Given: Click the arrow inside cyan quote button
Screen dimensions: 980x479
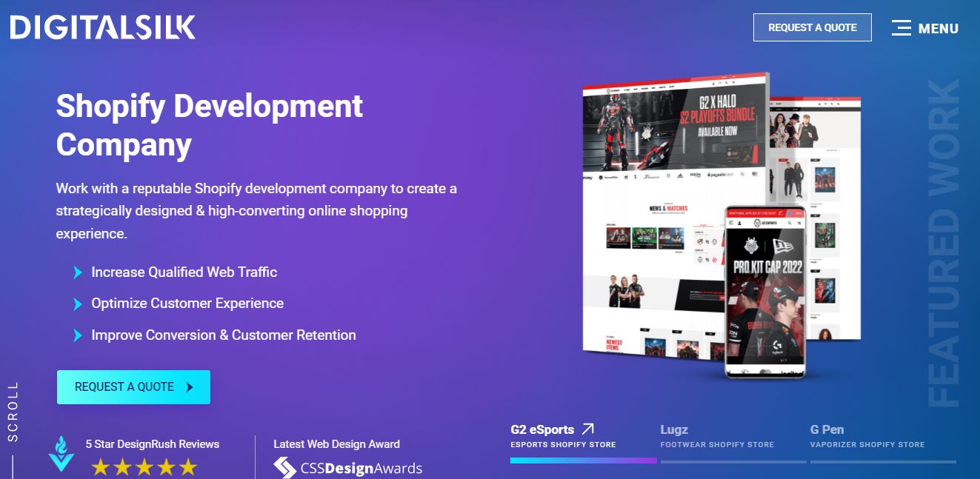Looking at the screenshot, I should 190,387.
